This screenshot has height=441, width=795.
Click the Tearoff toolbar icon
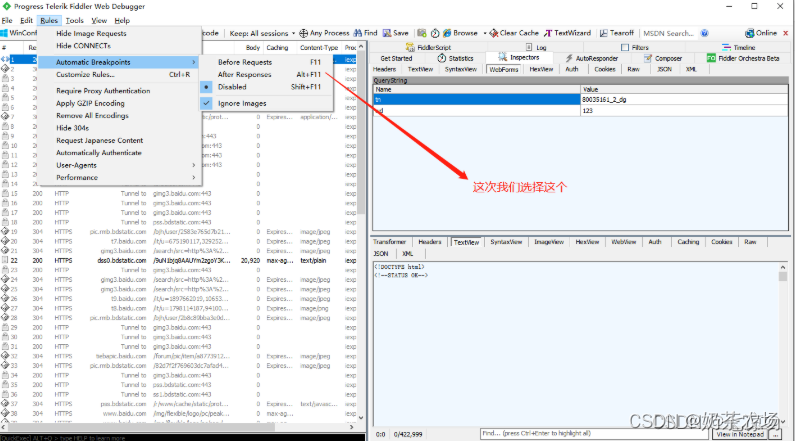[x=603, y=33]
